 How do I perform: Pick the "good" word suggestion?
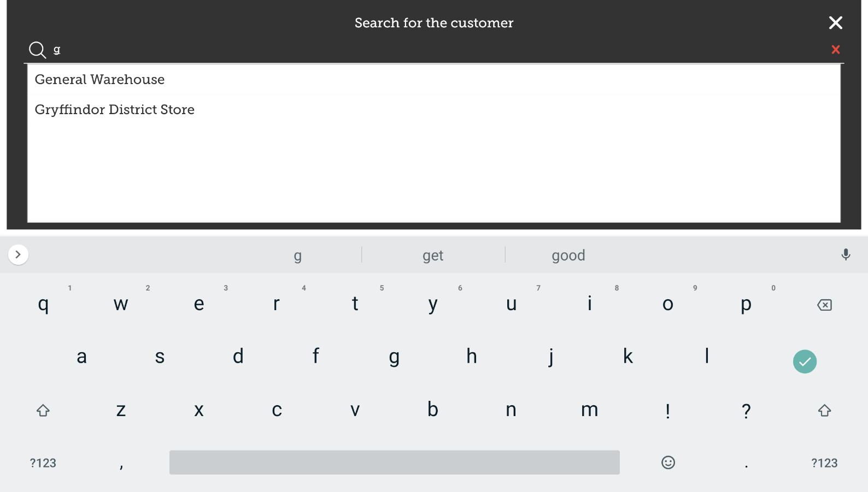point(568,256)
